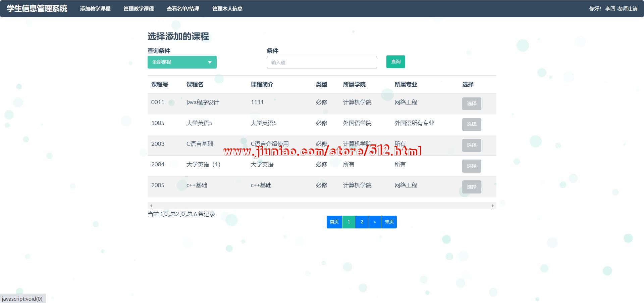Click the 注销 logout link
The width and height of the screenshot is (644, 303).
pos(632,9)
